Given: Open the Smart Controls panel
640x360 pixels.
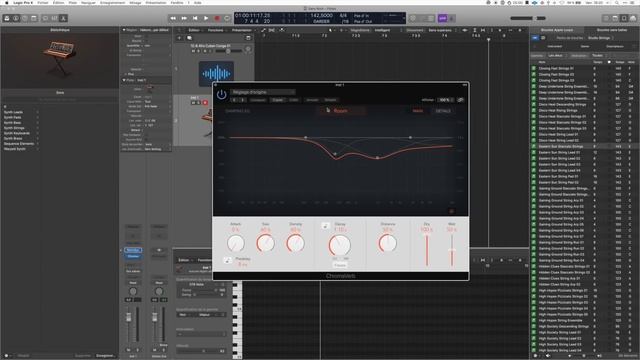Looking at the screenshot, I should [x=45, y=18].
